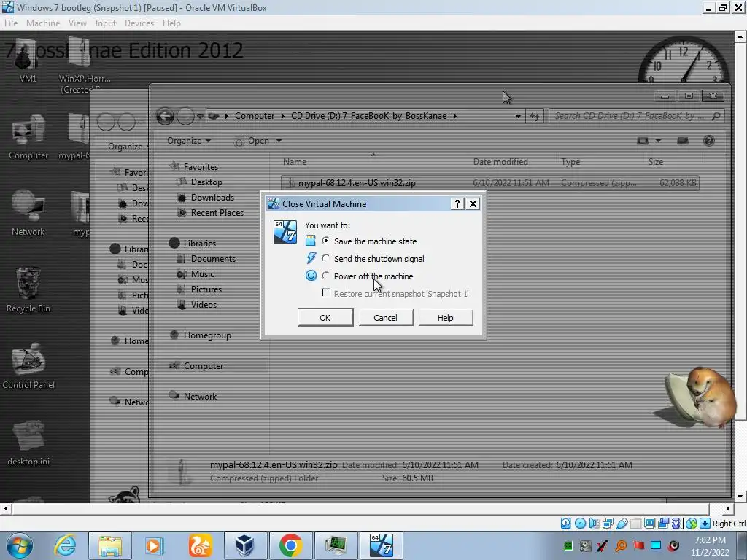Image resolution: width=747 pixels, height=560 pixels.
Task: Confirm the Close Virtual Machine dialog with OK
Action: point(325,318)
